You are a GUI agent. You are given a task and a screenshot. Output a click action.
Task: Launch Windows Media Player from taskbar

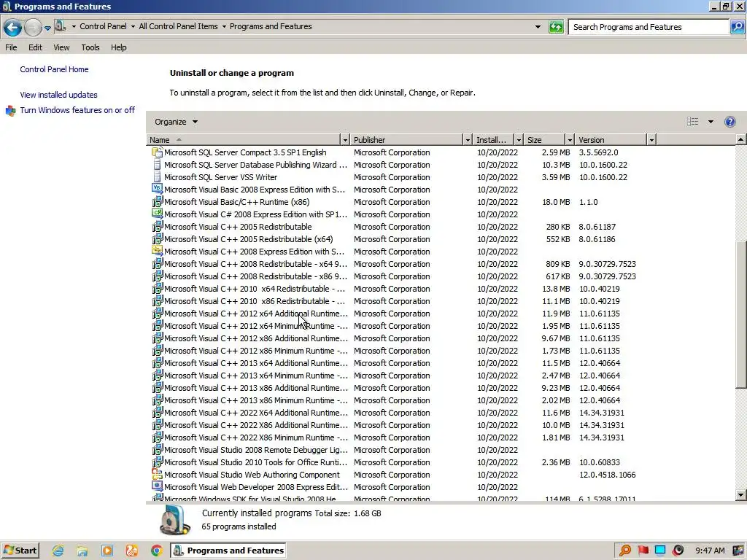pos(107,551)
